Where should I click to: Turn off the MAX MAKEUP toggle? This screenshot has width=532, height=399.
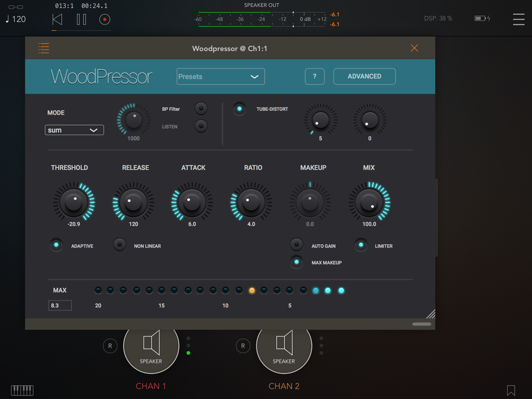point(296,262)
